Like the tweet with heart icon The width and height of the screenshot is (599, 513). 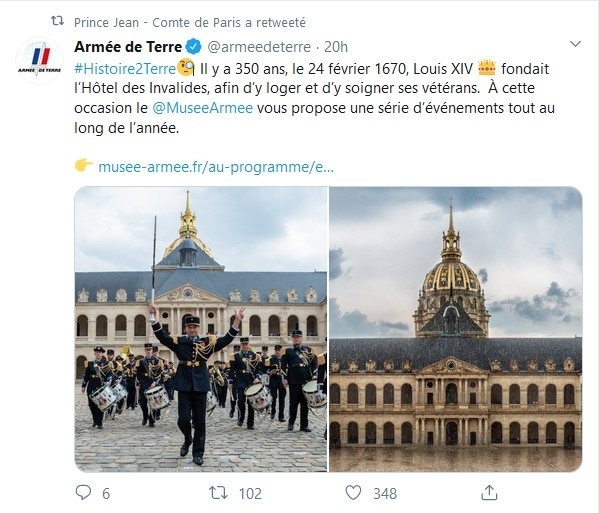353,493
